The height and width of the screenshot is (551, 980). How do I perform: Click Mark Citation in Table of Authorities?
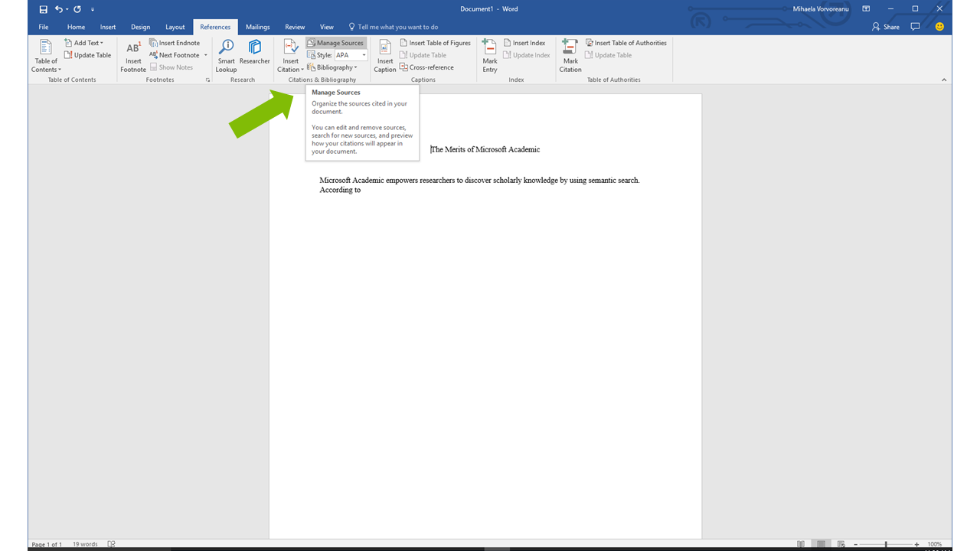(570, 55)
